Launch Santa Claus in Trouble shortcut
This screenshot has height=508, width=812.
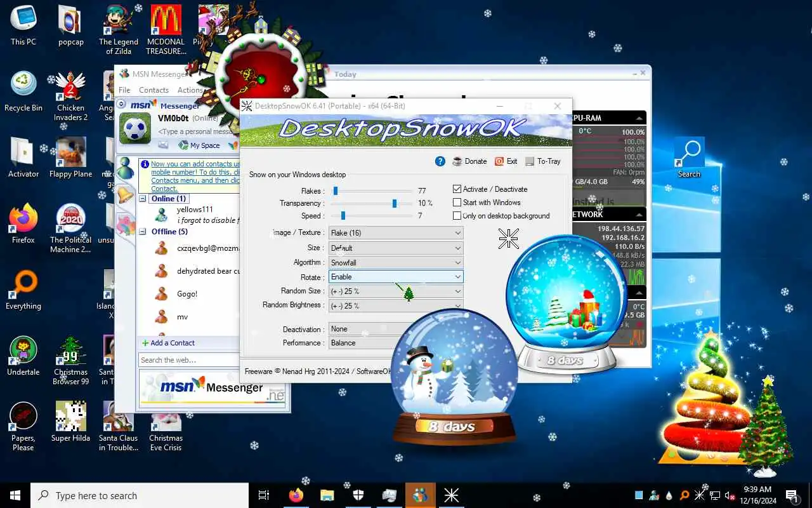(x=119, y=426)
